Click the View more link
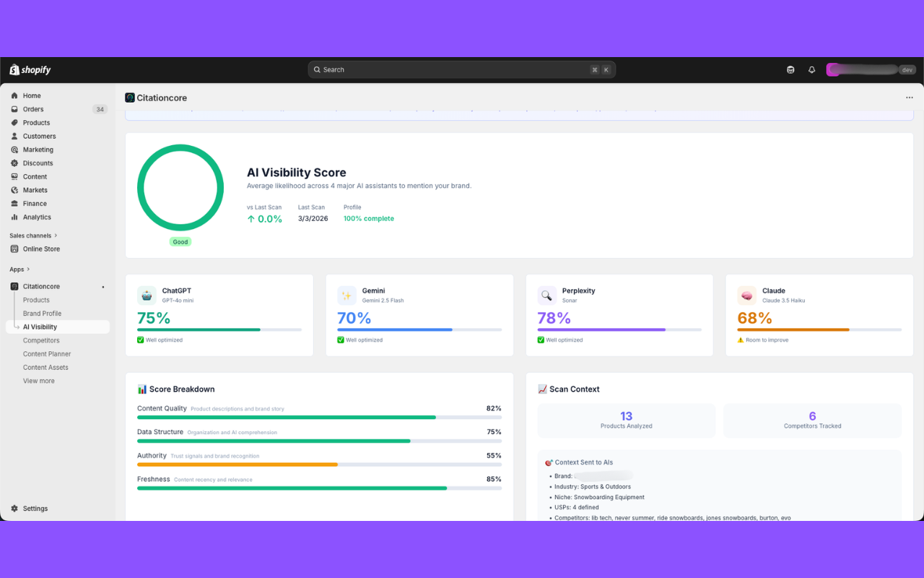This screenshot has width=924, height=578. (x=38, y=380)
